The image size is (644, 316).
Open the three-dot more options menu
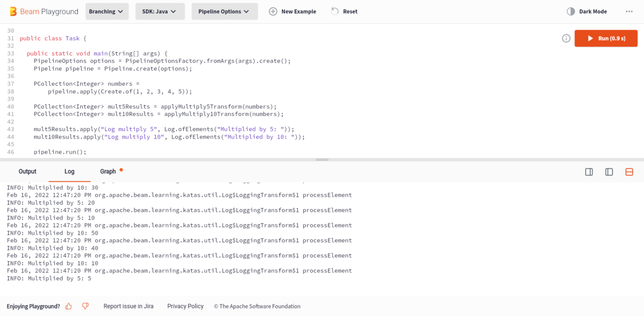click(629, 11)
